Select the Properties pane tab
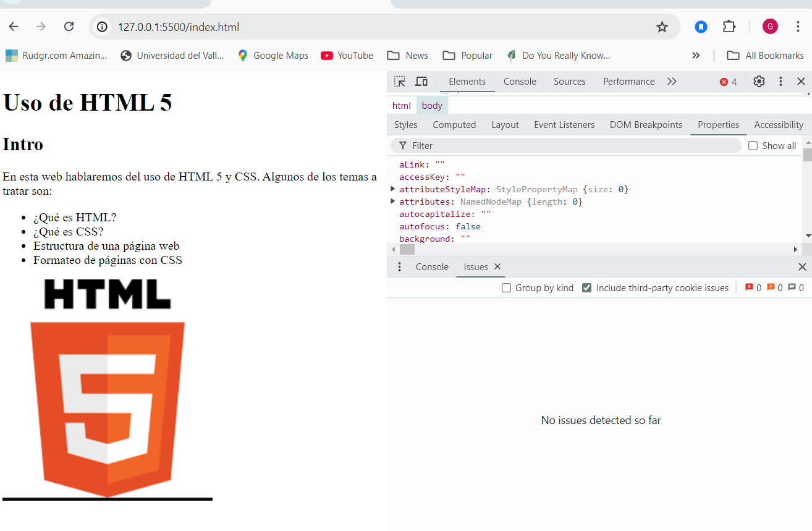Viewport: 812px width, 531px height. coord(719,125)
